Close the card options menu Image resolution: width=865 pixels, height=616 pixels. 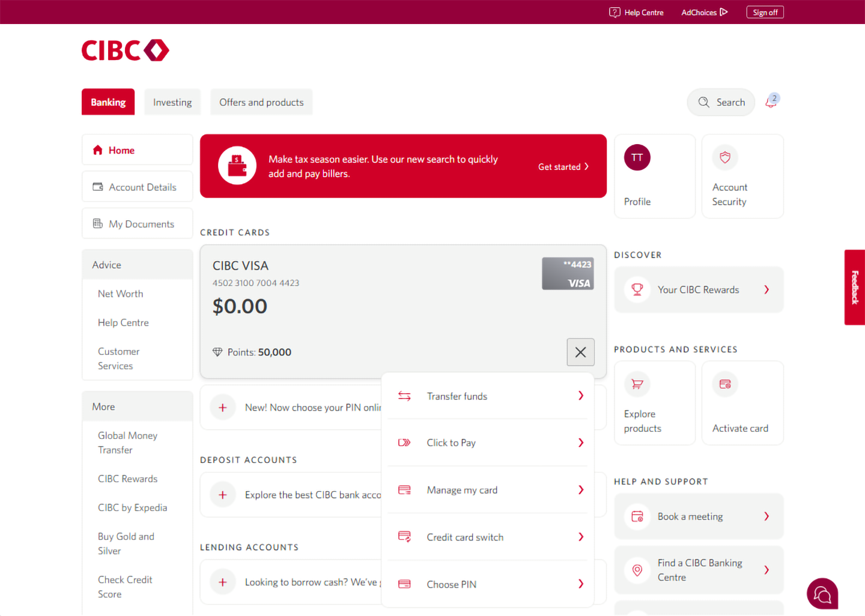(581, 352)
